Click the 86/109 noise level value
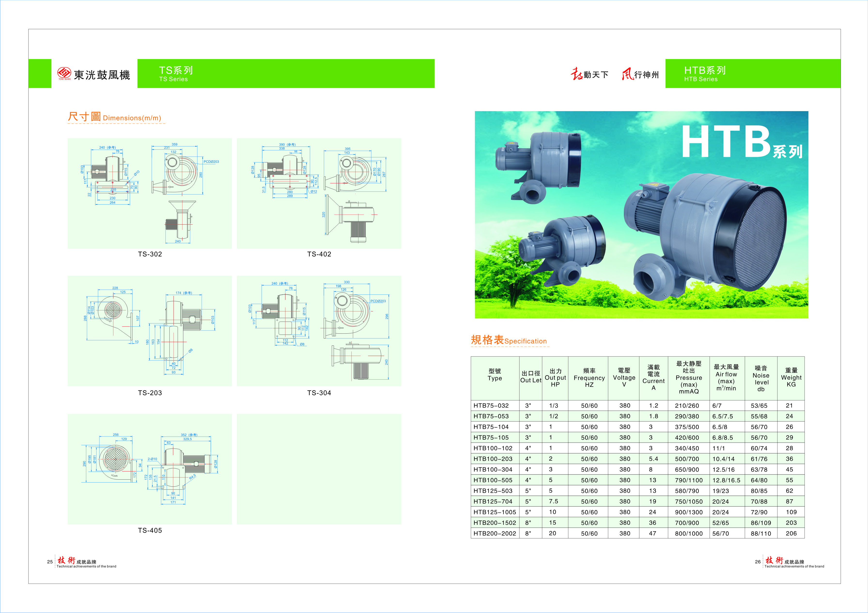The height and width of the screenshot is (613, 868). click(761, 523)
